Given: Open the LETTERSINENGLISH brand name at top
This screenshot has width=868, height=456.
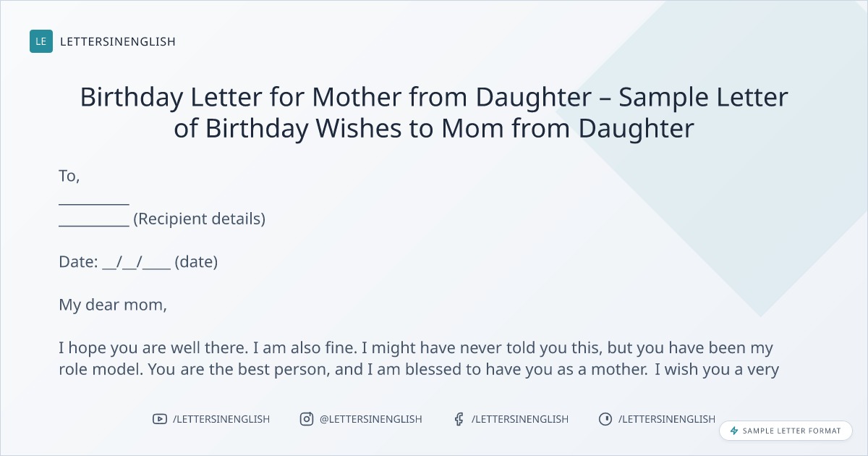Looking at the screenshot, I should tap(118, 41).
